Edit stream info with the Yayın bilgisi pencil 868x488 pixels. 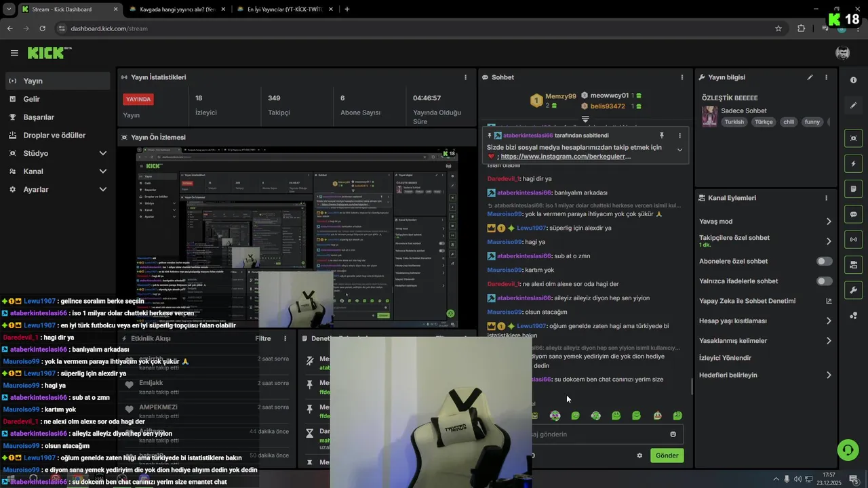(810, 77)
